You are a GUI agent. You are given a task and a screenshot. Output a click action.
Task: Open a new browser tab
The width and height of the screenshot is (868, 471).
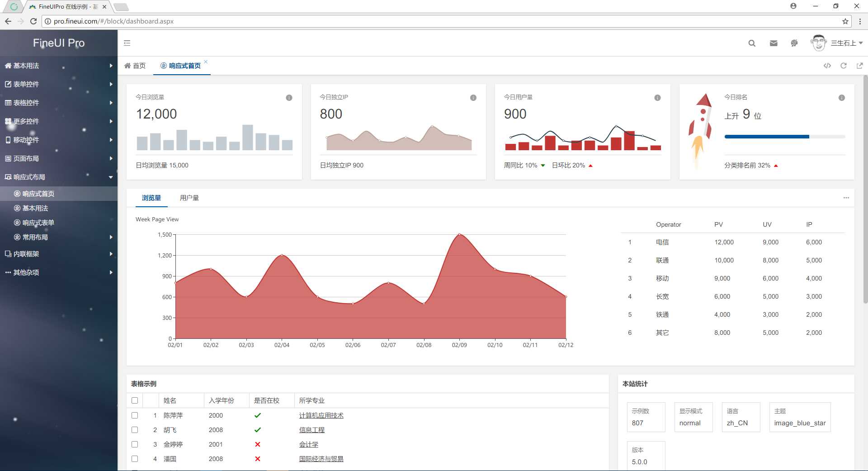121,7
